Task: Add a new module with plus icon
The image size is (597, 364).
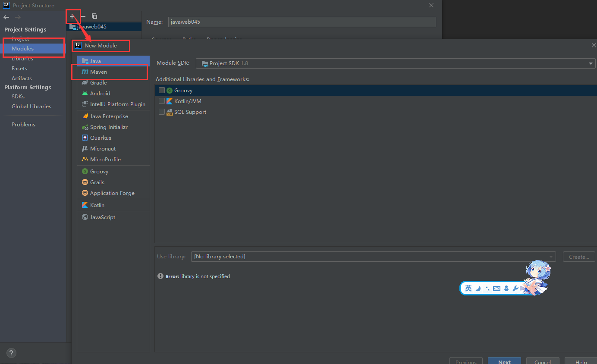Action: [72, 16]
